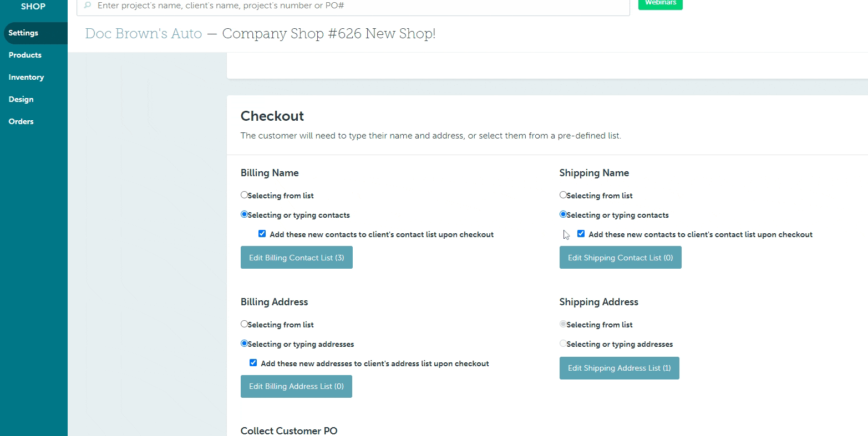
Task: Open Edit Shipping Contact List (0)
Action: tap(620, 257)
